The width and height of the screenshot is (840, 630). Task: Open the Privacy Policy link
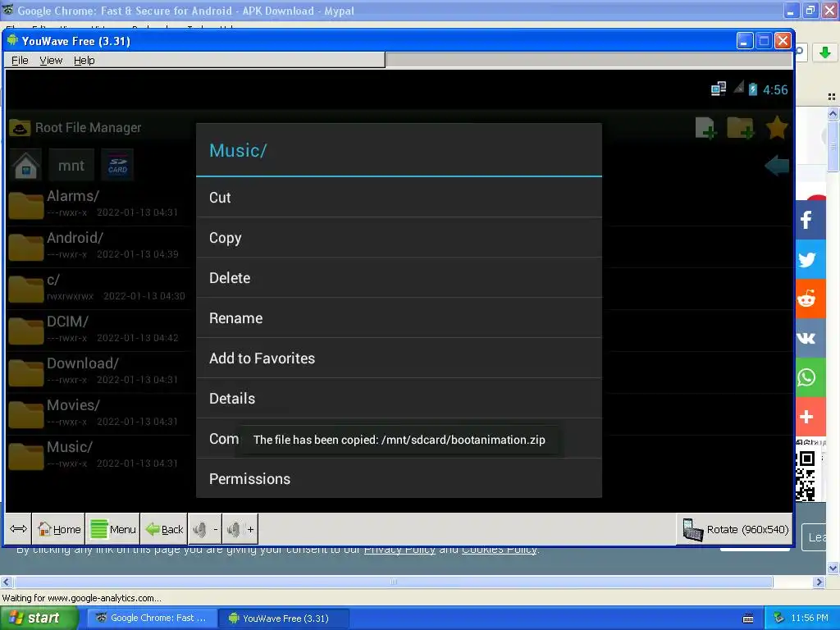click(399, 550)
